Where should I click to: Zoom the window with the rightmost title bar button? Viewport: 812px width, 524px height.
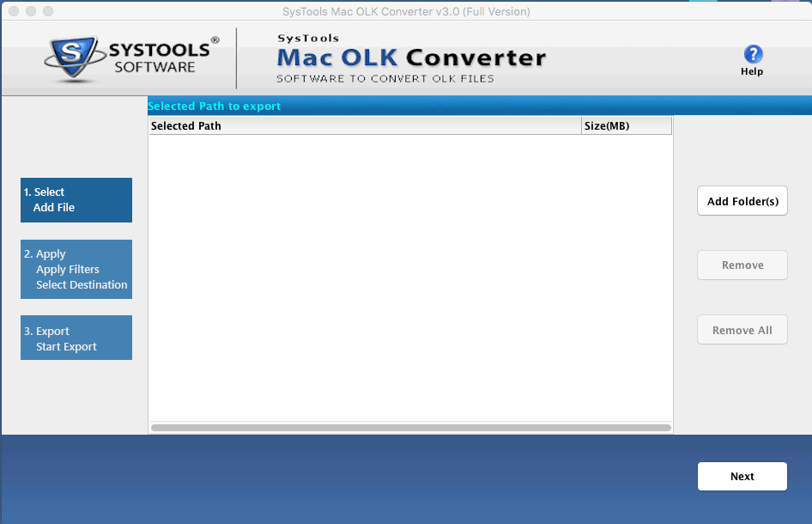point(48,11)
